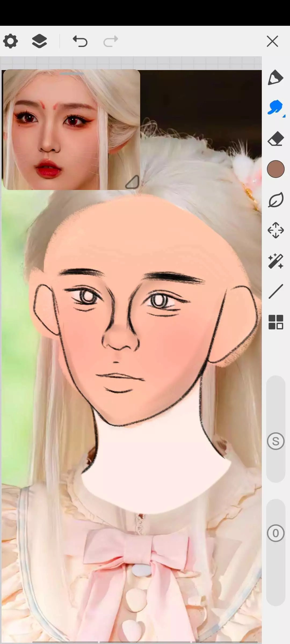The width and height of the screenshot is (290, 644).
Task: Click the reference image top drag handle
Action: pos(71,74)
